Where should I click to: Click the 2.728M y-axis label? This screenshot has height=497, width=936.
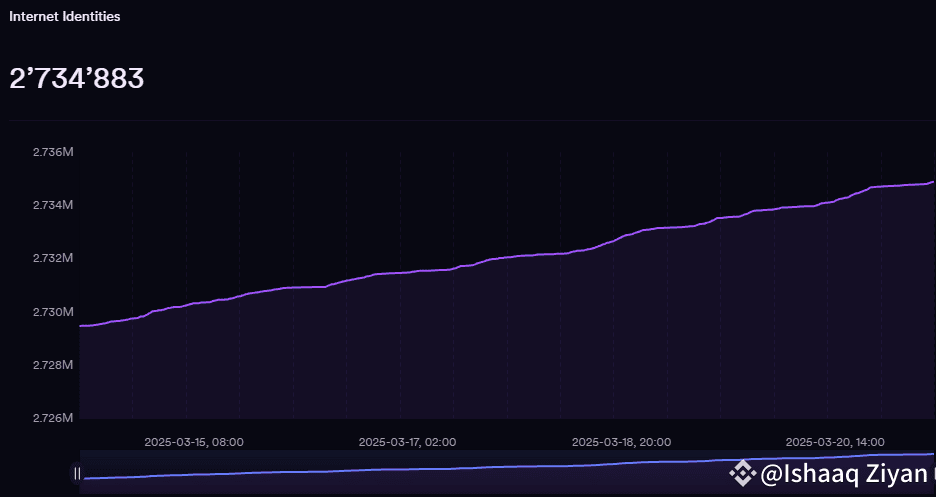pyautogui.click(x=53, y=365)
